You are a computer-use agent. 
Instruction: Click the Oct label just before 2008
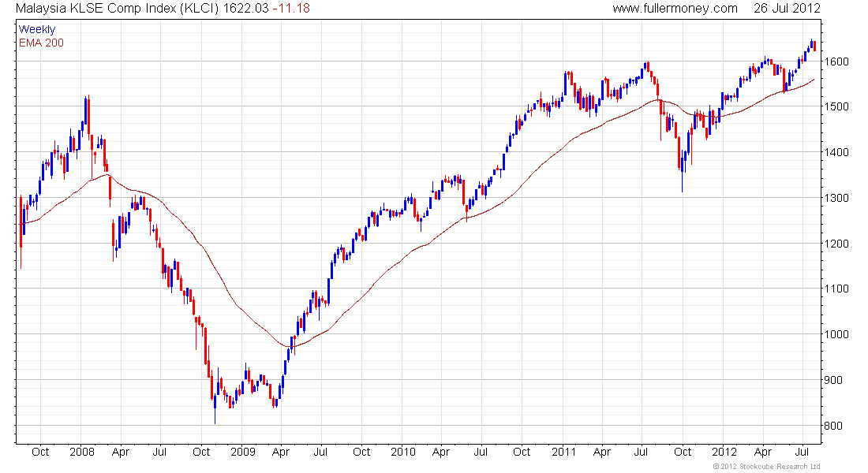click(x=40, y=452)
